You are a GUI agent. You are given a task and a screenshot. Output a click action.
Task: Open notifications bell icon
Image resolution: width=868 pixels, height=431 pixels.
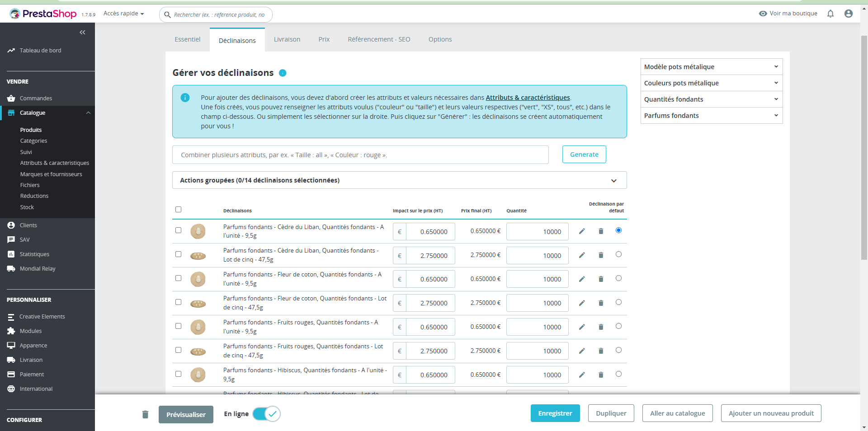point(830,14)
